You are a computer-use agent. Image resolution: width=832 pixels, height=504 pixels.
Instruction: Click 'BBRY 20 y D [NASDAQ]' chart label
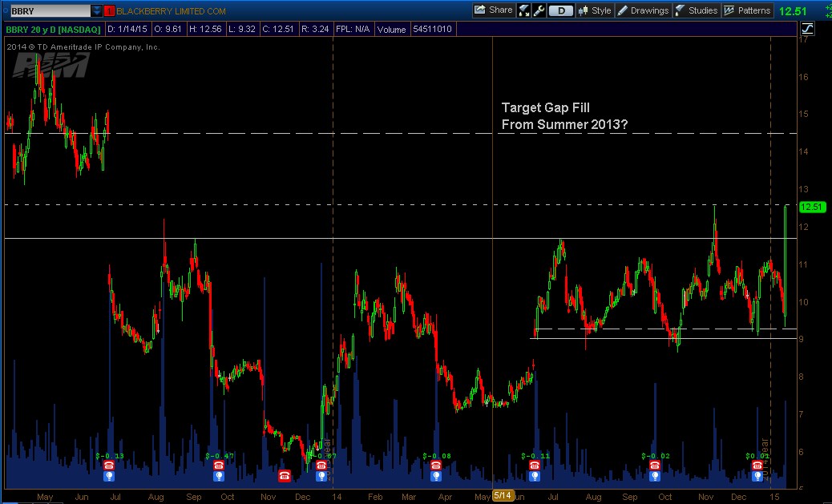(x=53, y=29)
